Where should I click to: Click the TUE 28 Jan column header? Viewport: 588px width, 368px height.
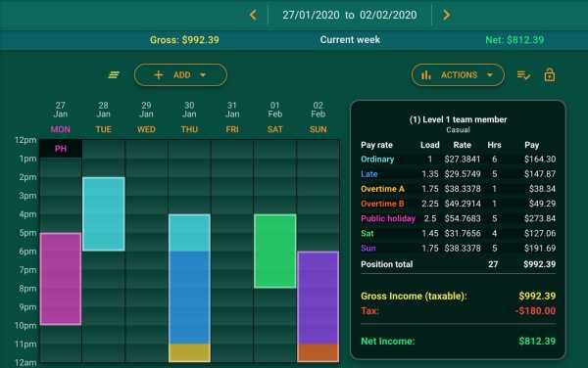tap(104, 117)
